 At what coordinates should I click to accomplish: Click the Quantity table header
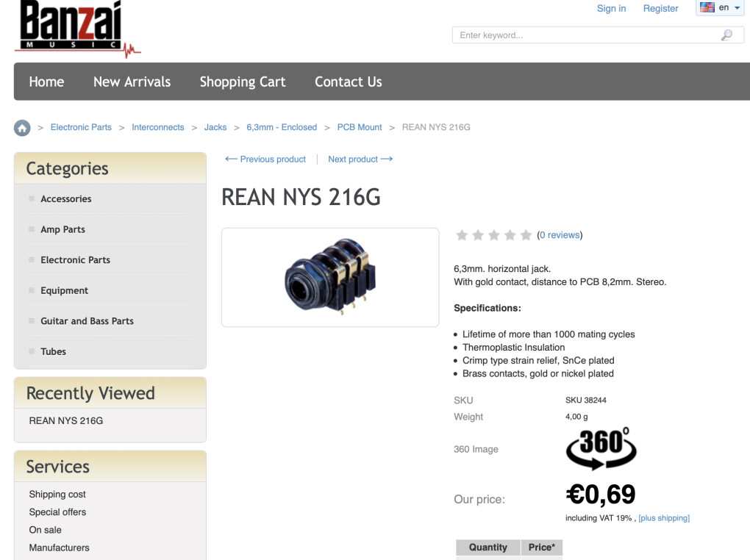(488, 547)
